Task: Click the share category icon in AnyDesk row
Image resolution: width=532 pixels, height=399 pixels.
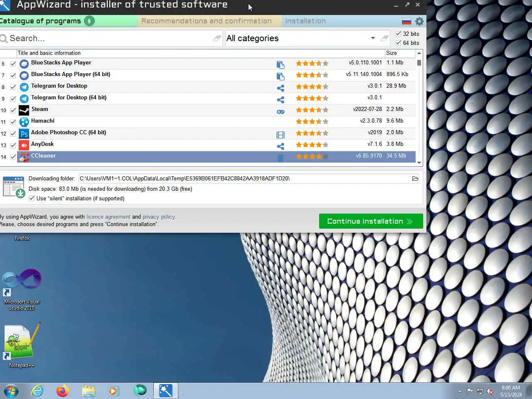Action: point(281,146)
